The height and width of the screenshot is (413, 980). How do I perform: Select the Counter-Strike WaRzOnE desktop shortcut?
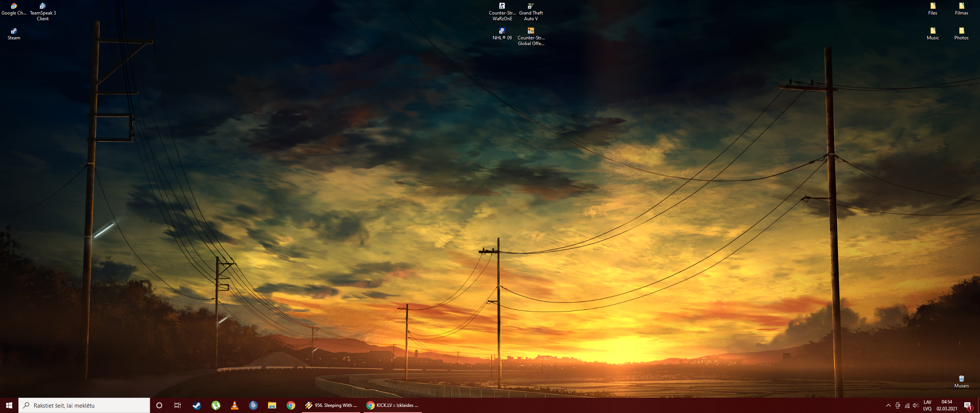(x=502, y=12)
